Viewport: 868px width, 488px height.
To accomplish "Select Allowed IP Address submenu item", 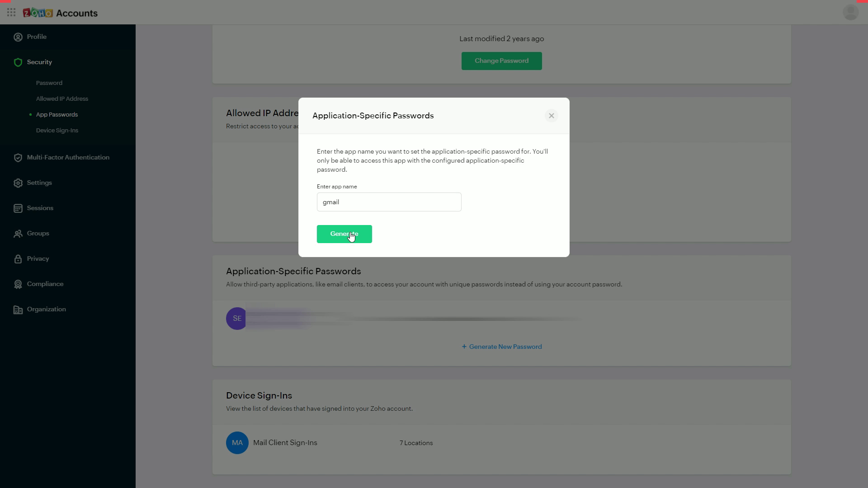I will (x=62, y=99).
